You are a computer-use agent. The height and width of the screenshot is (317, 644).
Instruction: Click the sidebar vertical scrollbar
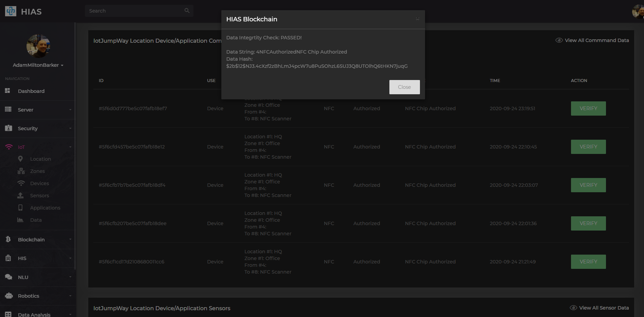point(75,146)
